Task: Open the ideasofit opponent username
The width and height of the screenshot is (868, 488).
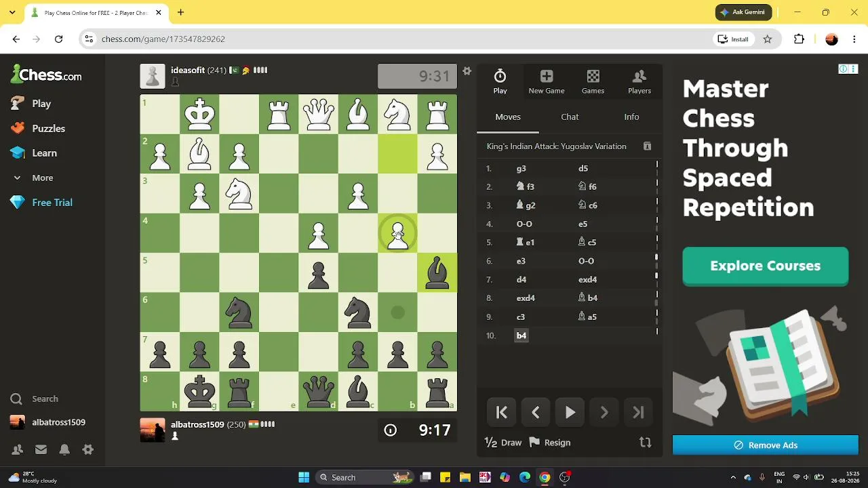Action: pyautogui.click(x=188, y=70)
